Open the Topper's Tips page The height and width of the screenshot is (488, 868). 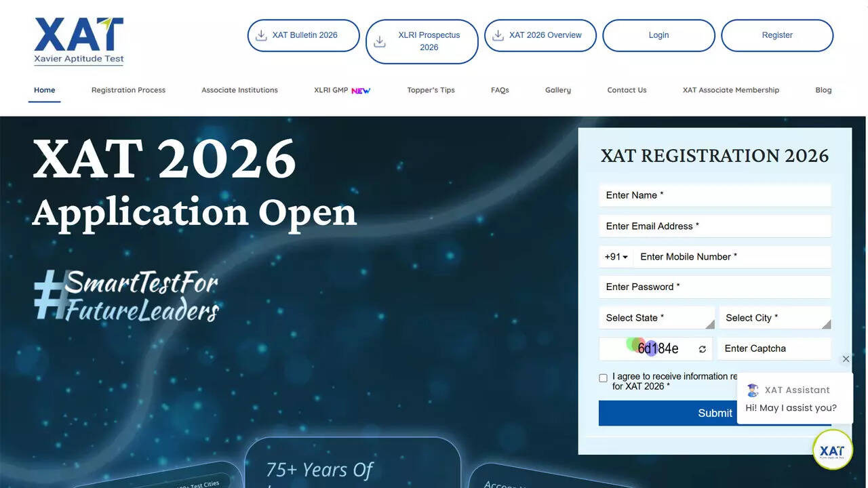point(431,89)
